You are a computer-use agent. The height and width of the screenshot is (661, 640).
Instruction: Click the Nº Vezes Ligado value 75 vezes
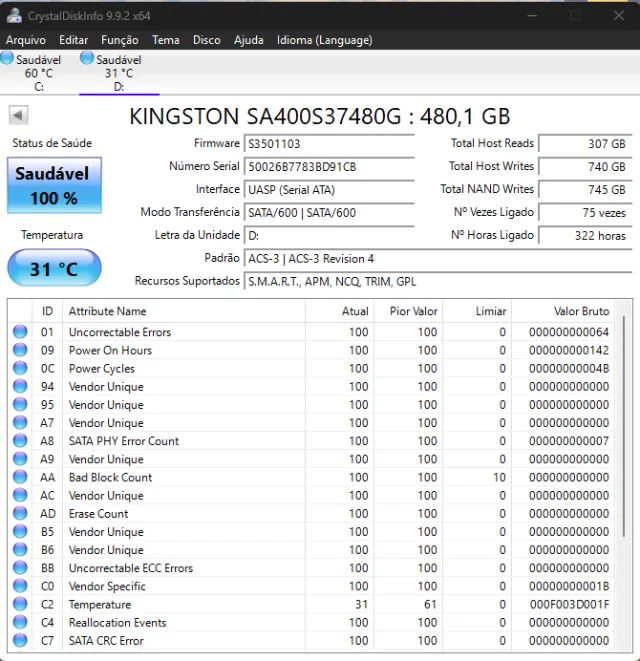[586, 212]
